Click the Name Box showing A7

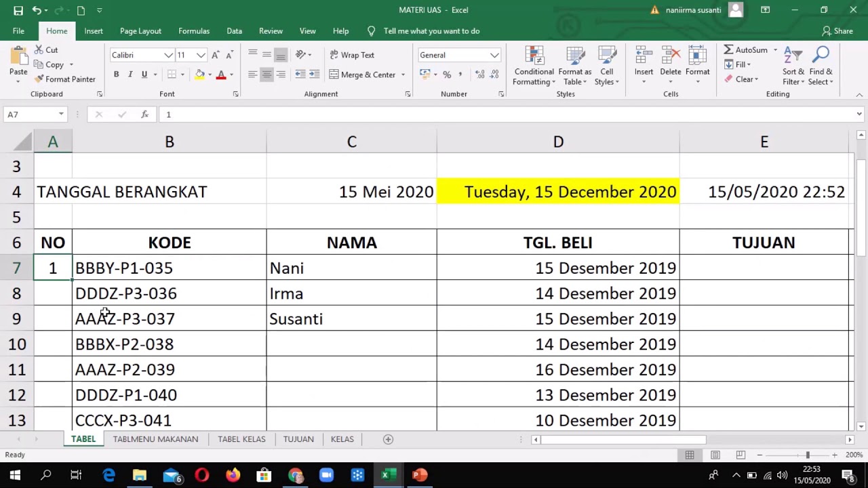[28, 115]
